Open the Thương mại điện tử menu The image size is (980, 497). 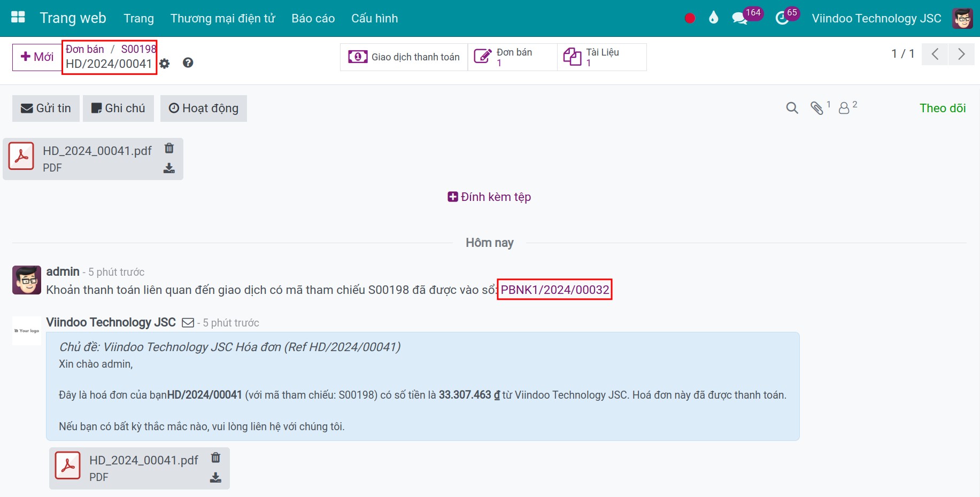(x=222, y=18)
